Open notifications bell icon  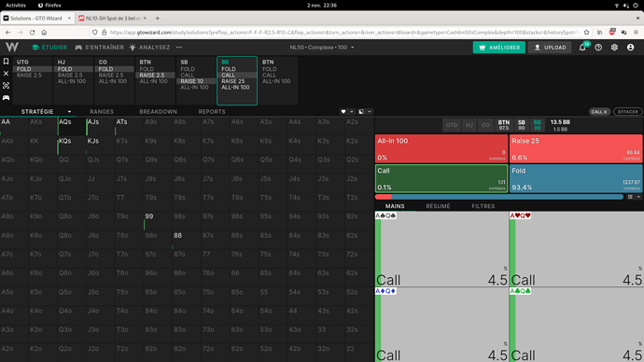point(582,48)
